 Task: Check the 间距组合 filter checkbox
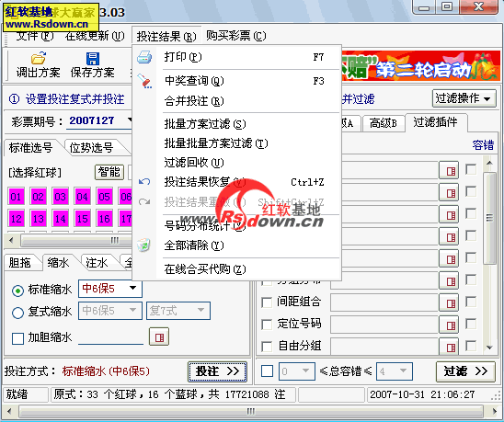click(x=267, y=302)
